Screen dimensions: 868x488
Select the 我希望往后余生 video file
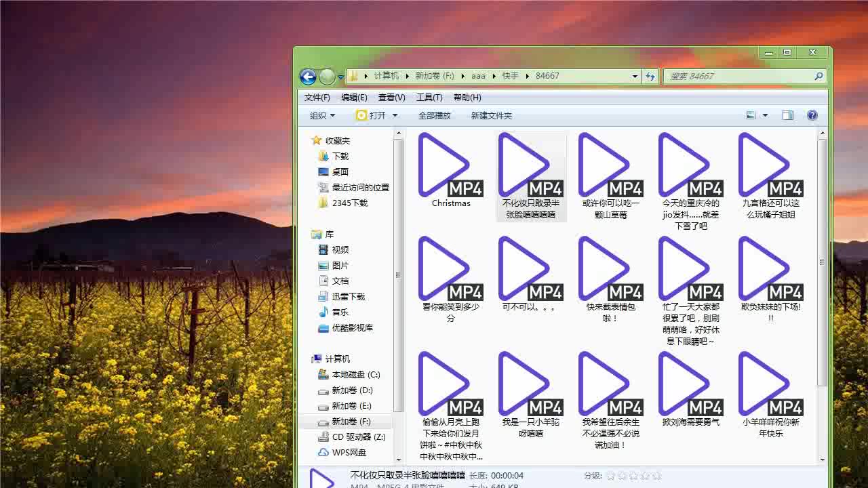point(610,401)
